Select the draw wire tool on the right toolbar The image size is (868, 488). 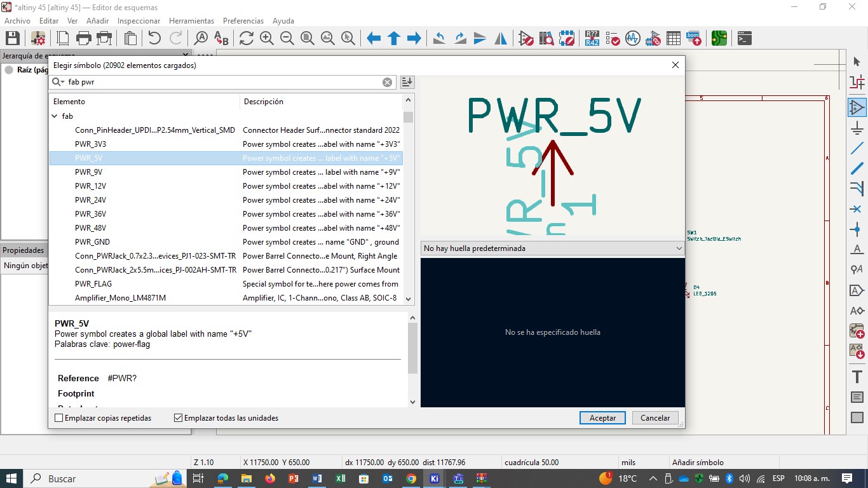[x=857, y=148]
